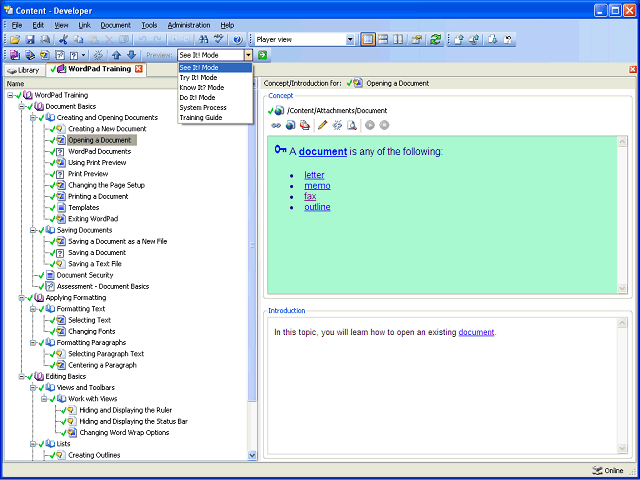Select the horizontal split layout button
Image resolution: width=640 pixels, height=480 pixels.
(x=383, y=40)
